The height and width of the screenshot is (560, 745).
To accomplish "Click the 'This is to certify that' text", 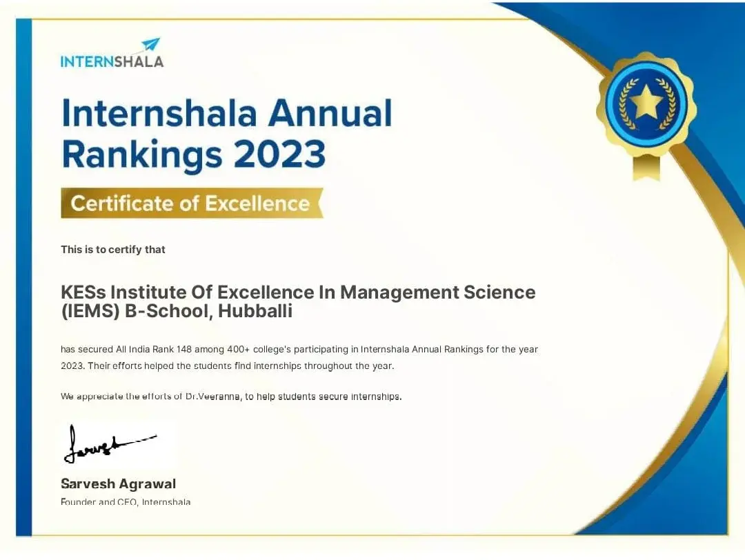I will click(112, 250).
